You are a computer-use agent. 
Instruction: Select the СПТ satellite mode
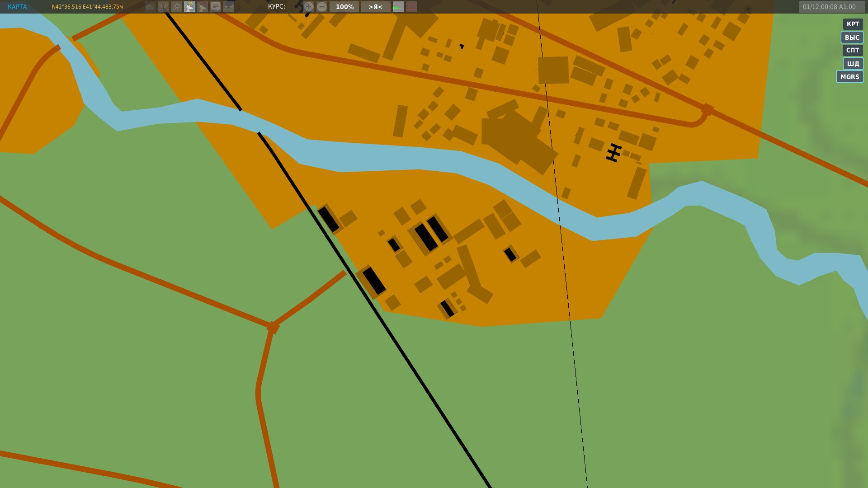[x=853, y=50]
